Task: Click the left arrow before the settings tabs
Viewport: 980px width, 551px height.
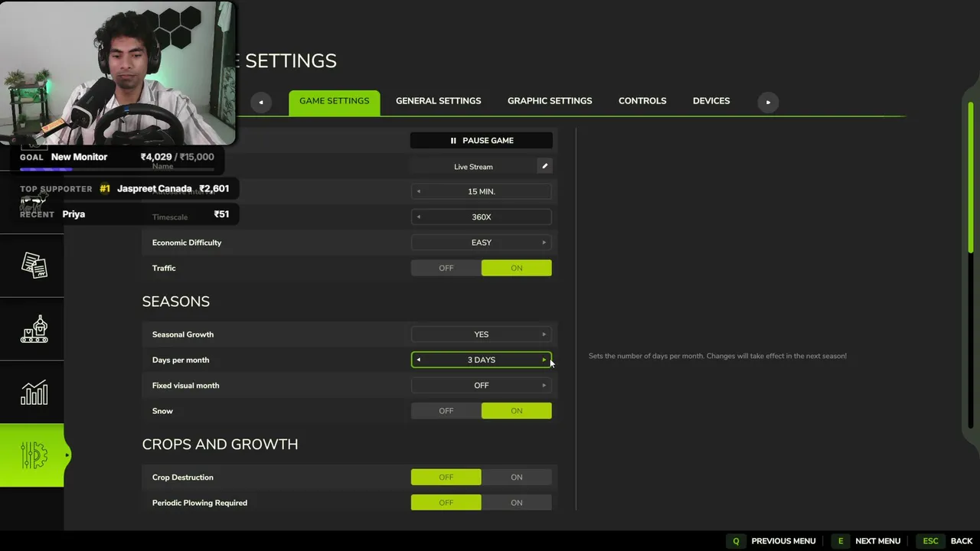Action: click(261, 102)
